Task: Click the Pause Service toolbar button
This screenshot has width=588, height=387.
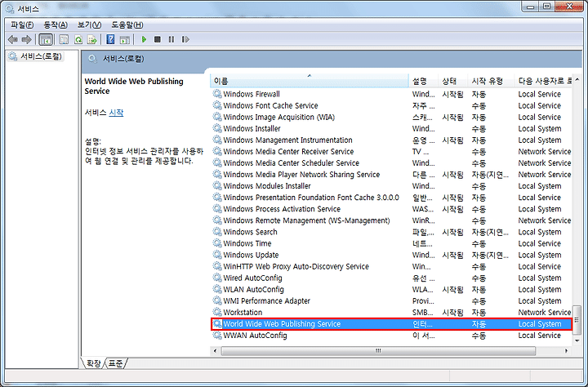Action: point(171,39)
